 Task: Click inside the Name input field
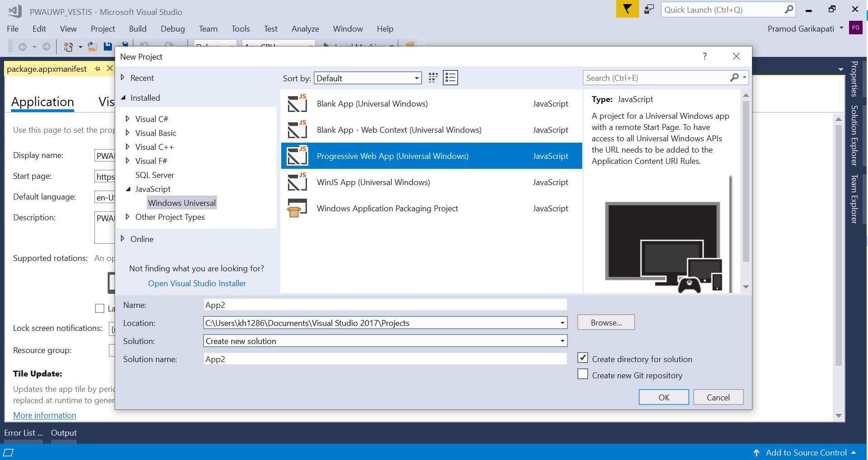pyautogui.click(x=384, y=305)
